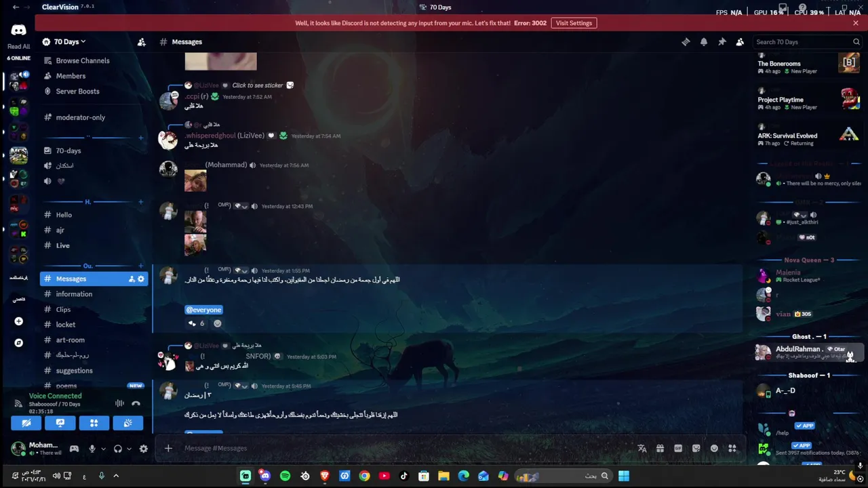
Task: Show pinned messages
Action: coord(722,42)
